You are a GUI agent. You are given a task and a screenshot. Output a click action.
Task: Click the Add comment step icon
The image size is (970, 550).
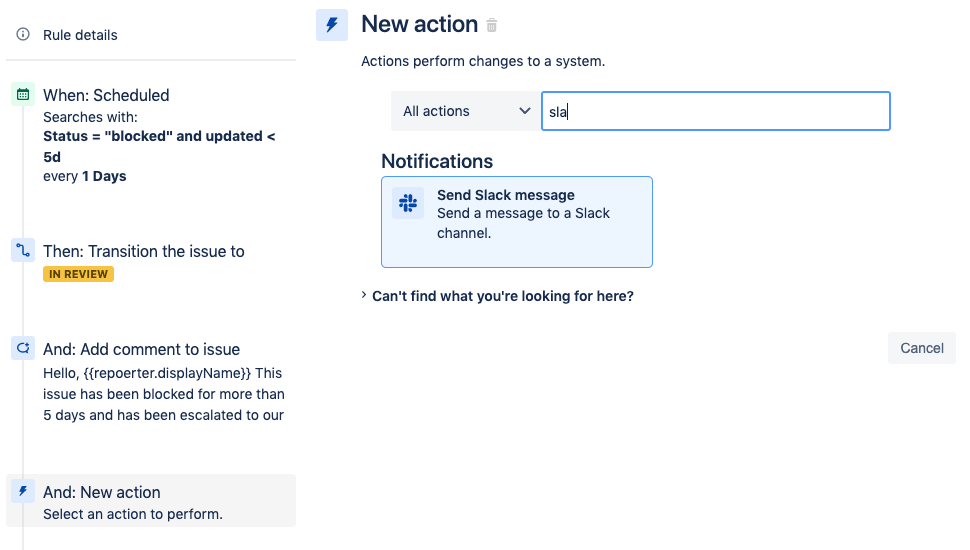(23, 349)
